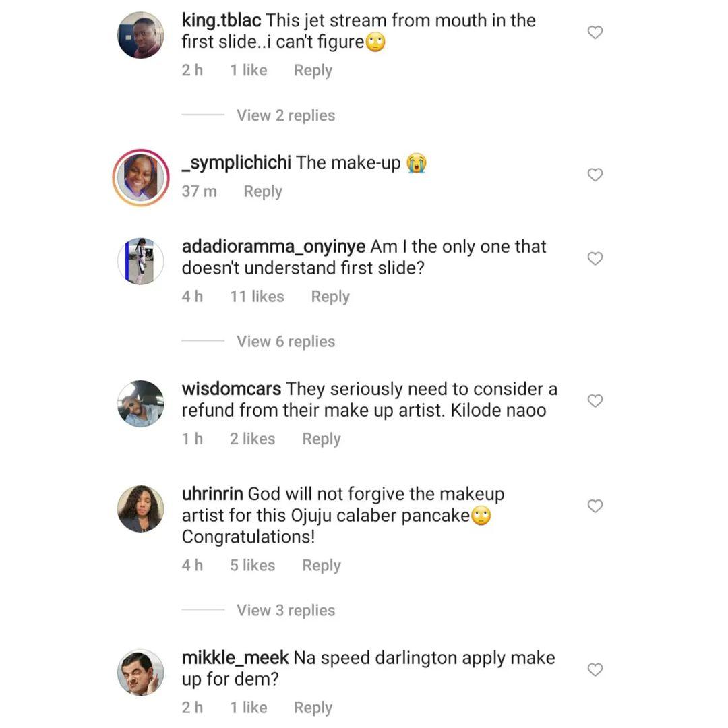Image resolution: width=728 pixels, height=728 pixels.
Task: Open the wisdomcars username link
Action: coord(231,390)
